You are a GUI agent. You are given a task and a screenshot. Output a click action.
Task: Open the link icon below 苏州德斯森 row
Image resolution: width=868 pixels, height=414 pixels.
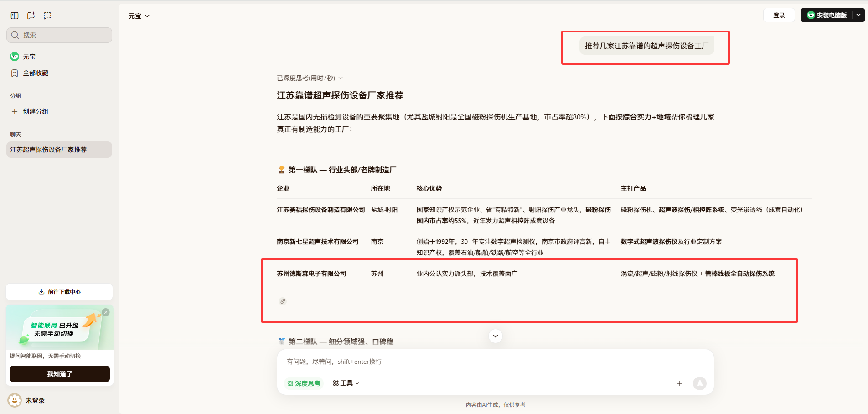283,301
